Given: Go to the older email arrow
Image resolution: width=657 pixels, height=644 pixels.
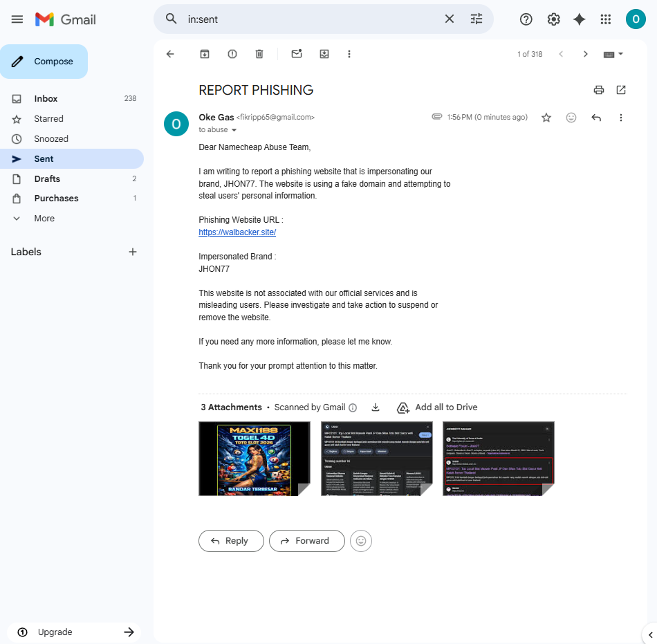Looking at the screenshot, I should pos(585,54).
